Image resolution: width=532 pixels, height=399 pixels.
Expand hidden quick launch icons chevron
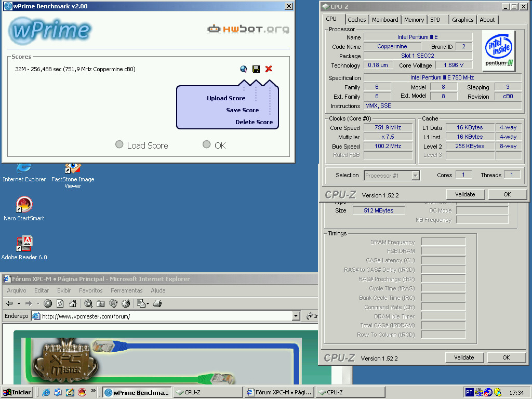pyautogui.click(x=94, y=391)
